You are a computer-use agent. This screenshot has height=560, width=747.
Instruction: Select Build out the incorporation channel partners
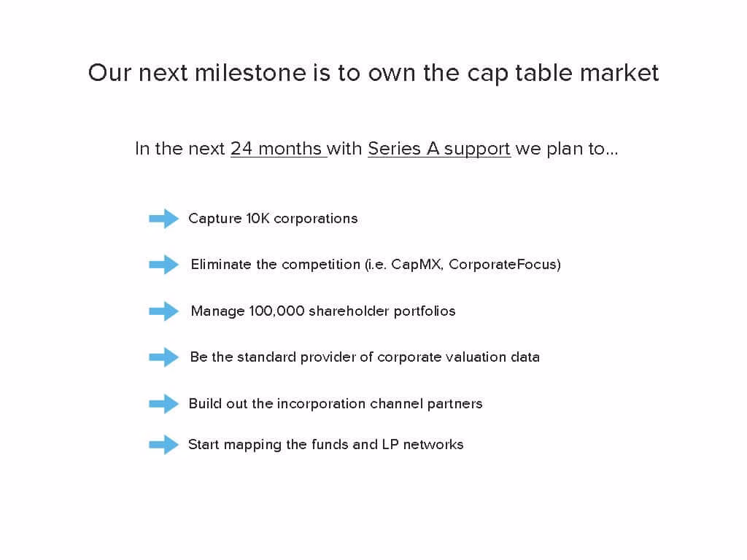coord(336,404)
